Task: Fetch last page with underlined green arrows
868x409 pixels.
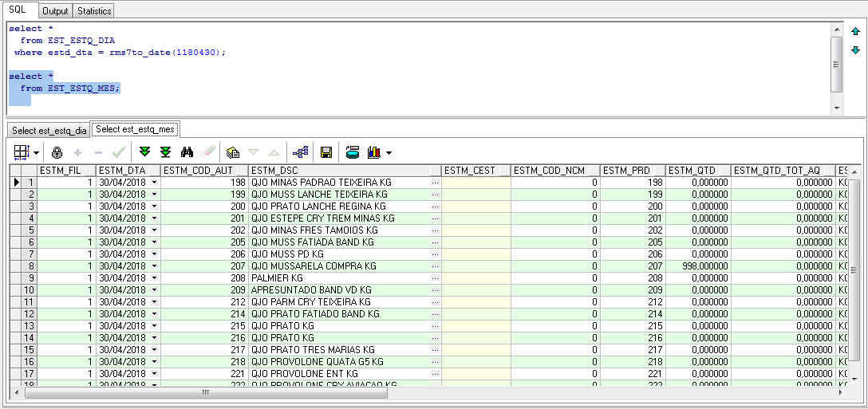Action: tap(165, 151)
